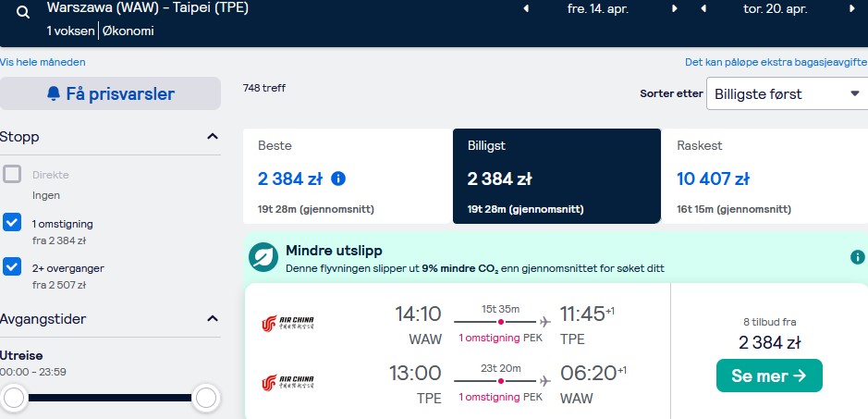Click the search magnifier icon
Screen dimensions: 868x419
click(23, 13)
